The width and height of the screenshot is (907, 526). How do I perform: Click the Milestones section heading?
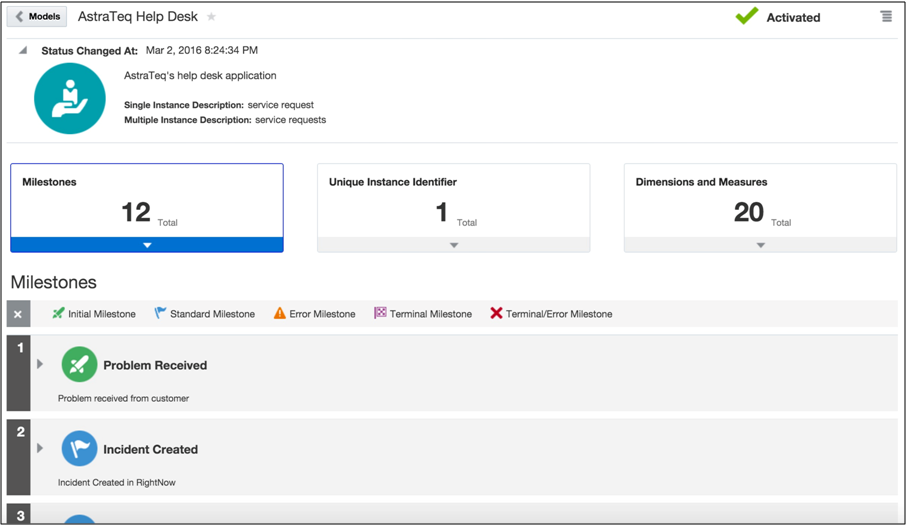54,282
